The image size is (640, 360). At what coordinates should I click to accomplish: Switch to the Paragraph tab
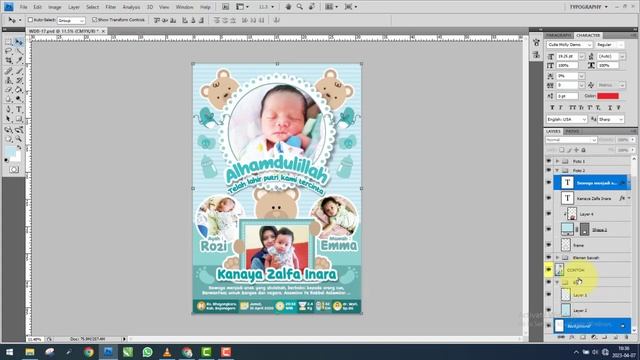pyautogui.click(x=559, y=35)
